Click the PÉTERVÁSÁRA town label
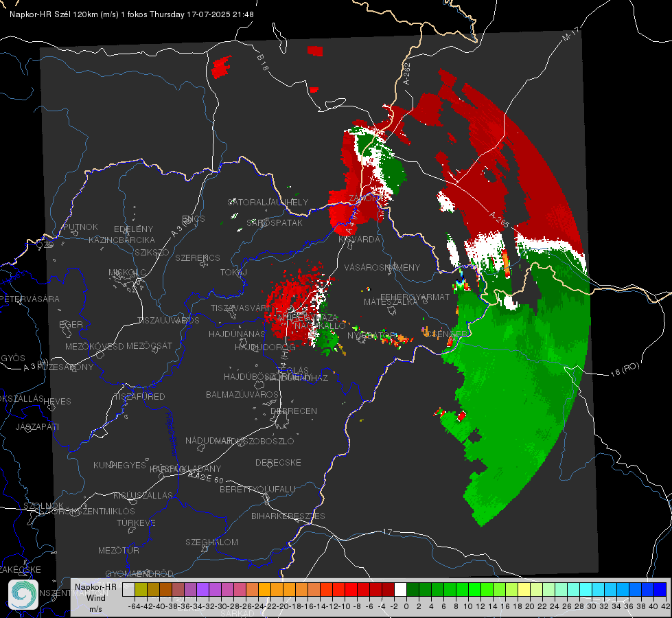 (x=30, y=299)
